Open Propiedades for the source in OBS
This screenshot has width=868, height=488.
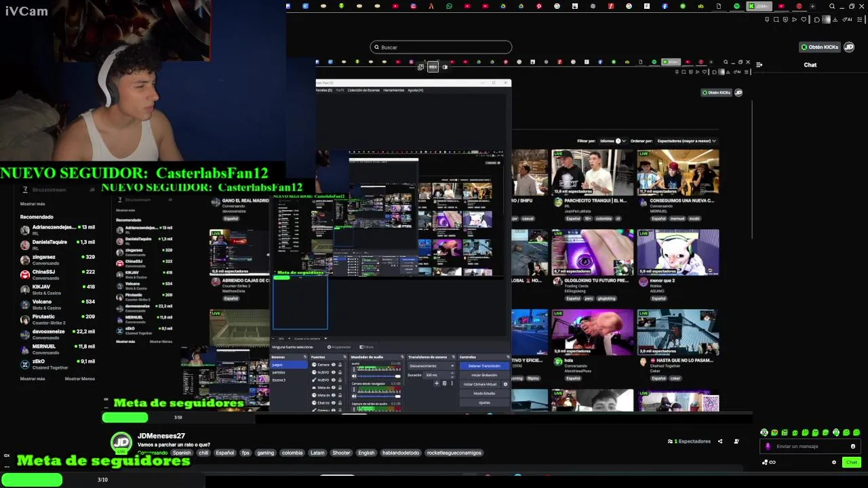pos(339,347)
